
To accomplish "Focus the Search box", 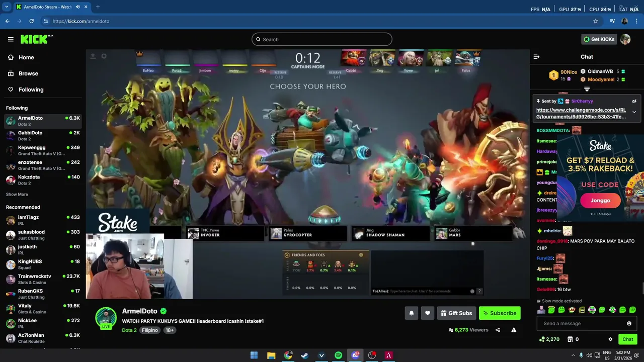I will [x=322, y=39].
